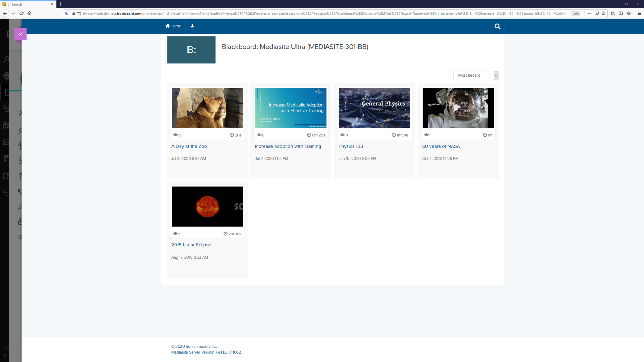Open Increase Mediasite Adoption thumbnail
This screenshot has height=362, width=644.
(291, 108)
